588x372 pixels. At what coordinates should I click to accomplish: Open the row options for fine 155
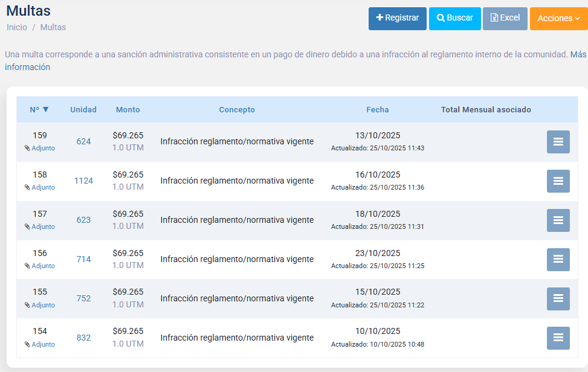point(558,299)
